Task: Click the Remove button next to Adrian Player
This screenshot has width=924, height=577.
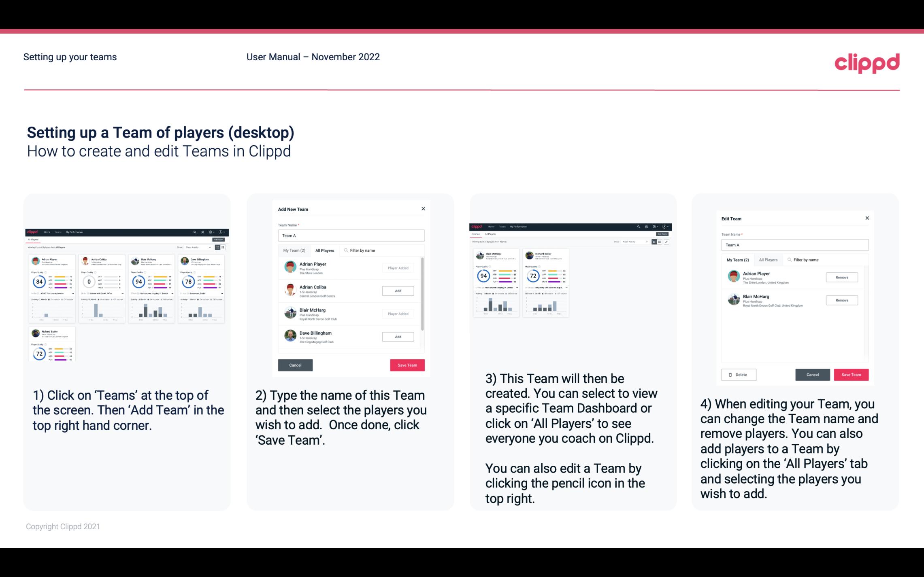Action: (x=841, y=278)
